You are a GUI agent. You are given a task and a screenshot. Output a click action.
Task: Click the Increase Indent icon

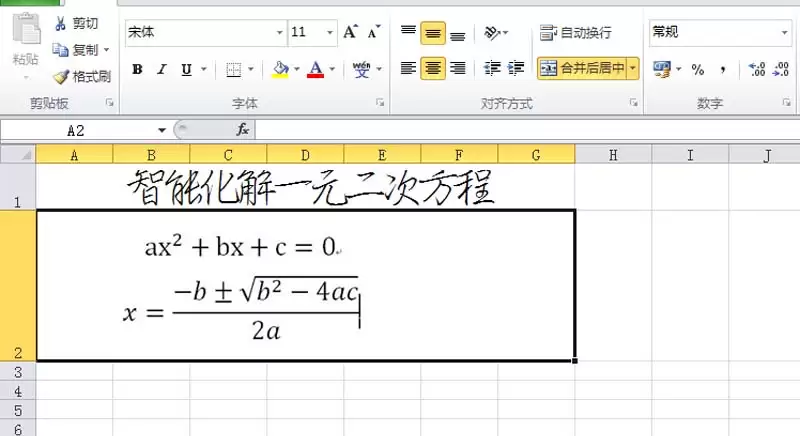516,68
